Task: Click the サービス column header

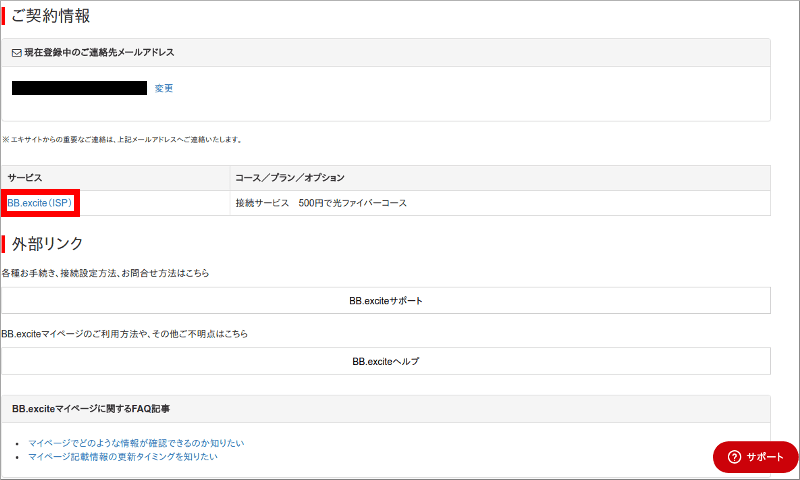Action: point(116,178)
